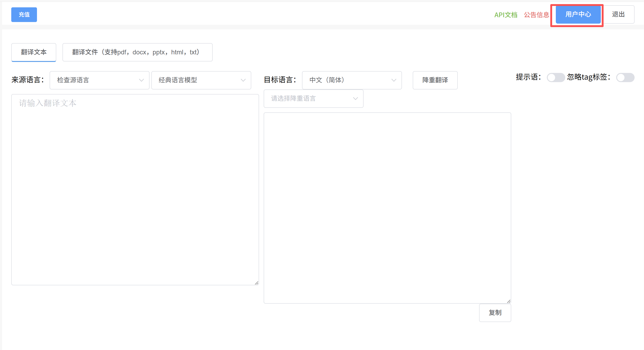The height and width of the screenshot is (350, 644).
Task: Switch to the 翻译文件 file translation tab
Action: point(138,52)
